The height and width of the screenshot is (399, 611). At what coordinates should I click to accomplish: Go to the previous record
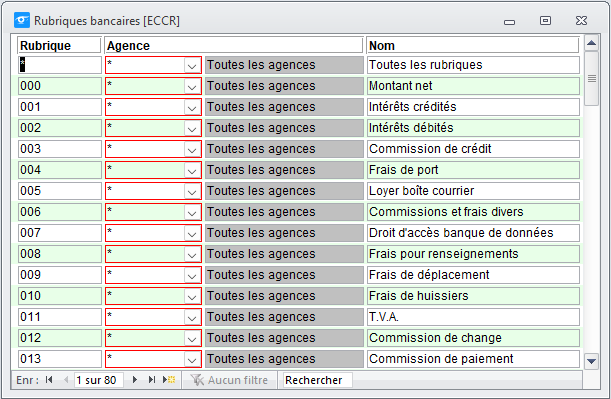66,380
